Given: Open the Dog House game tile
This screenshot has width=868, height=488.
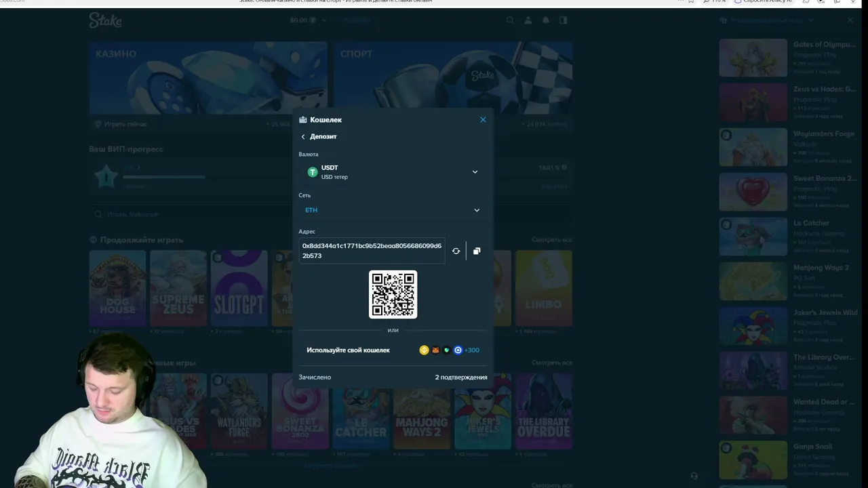Looking at the screenshot, I should click(x=117, y=289).
